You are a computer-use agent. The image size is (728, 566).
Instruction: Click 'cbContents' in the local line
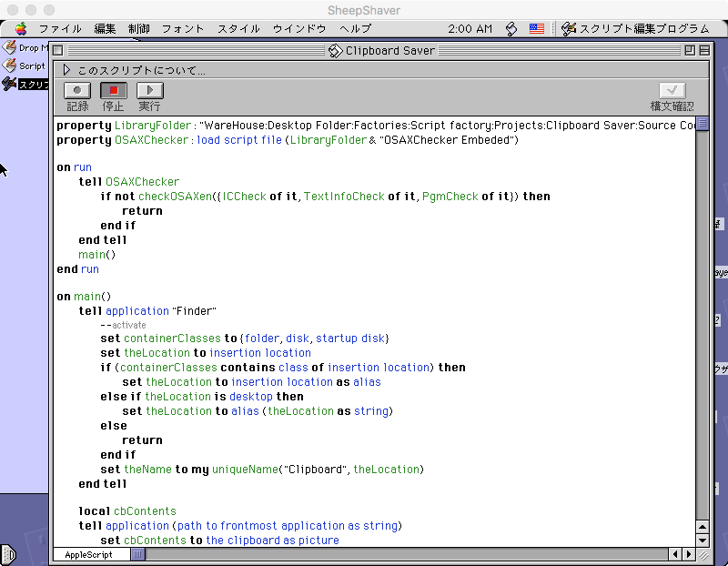pos(145,511)
